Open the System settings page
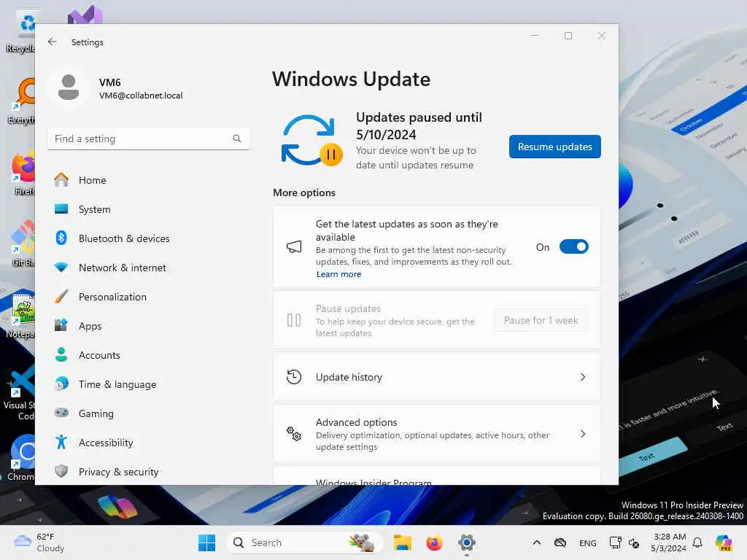 click(147, 209)
